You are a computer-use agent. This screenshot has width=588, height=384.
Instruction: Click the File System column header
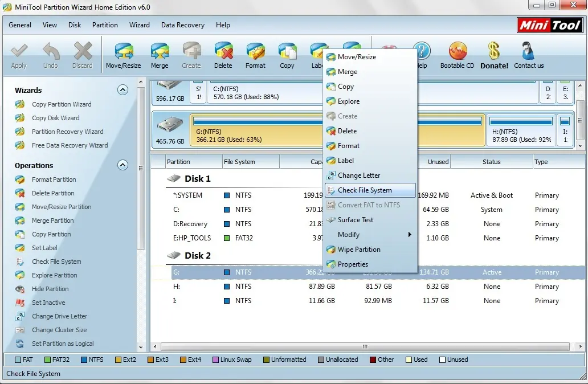251,162
